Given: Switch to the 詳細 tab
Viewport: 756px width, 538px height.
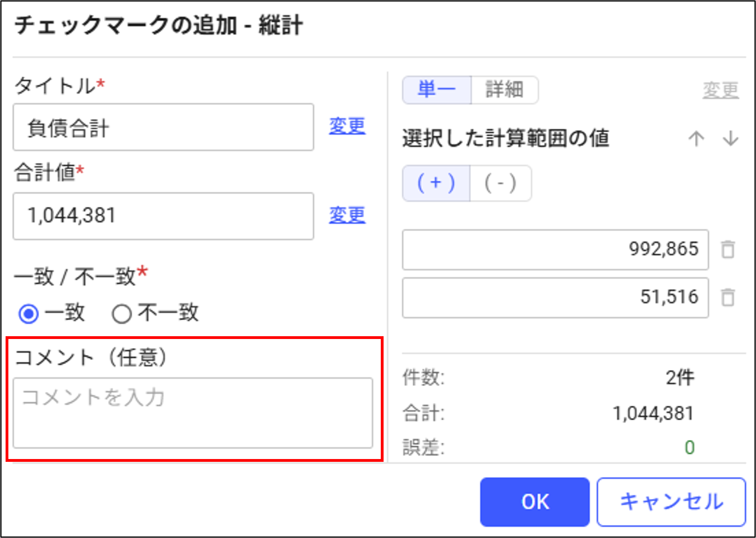Looking at the screenshot, I should coord(505,90).
